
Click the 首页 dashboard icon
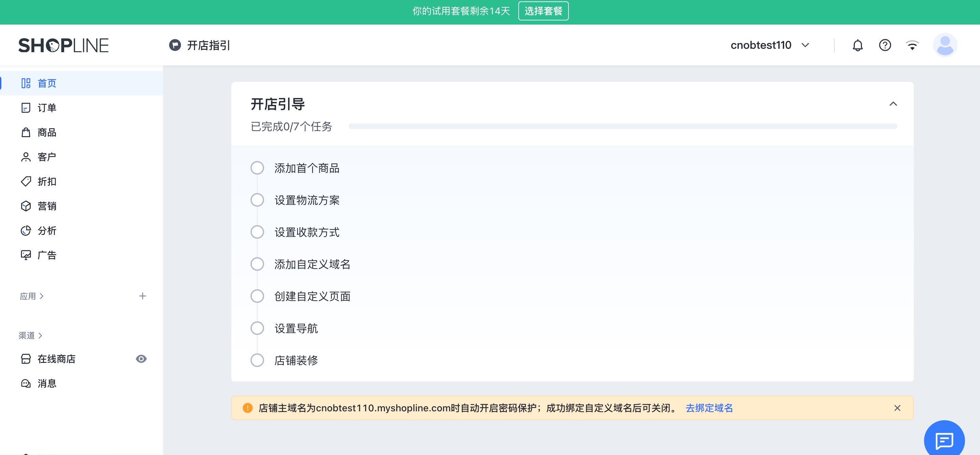click(26, 83)
